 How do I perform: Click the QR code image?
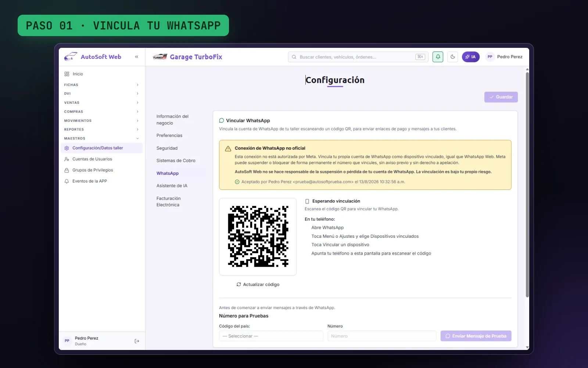258,237
